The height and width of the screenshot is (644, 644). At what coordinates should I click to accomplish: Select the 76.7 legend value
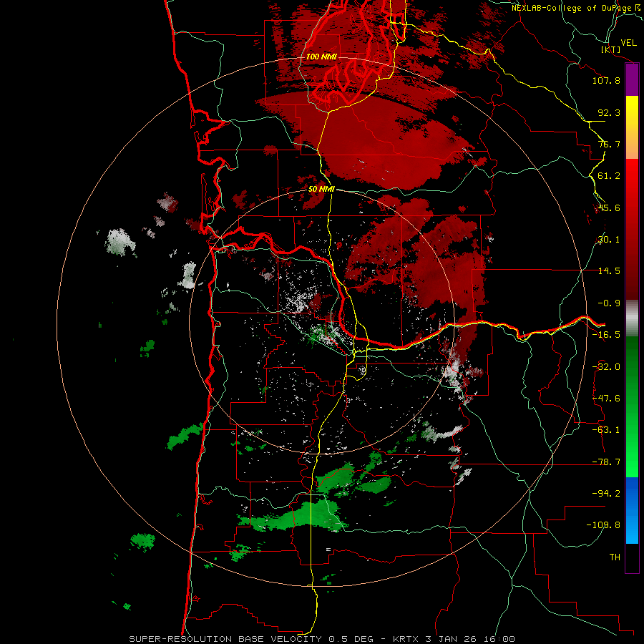coord(609,144)
